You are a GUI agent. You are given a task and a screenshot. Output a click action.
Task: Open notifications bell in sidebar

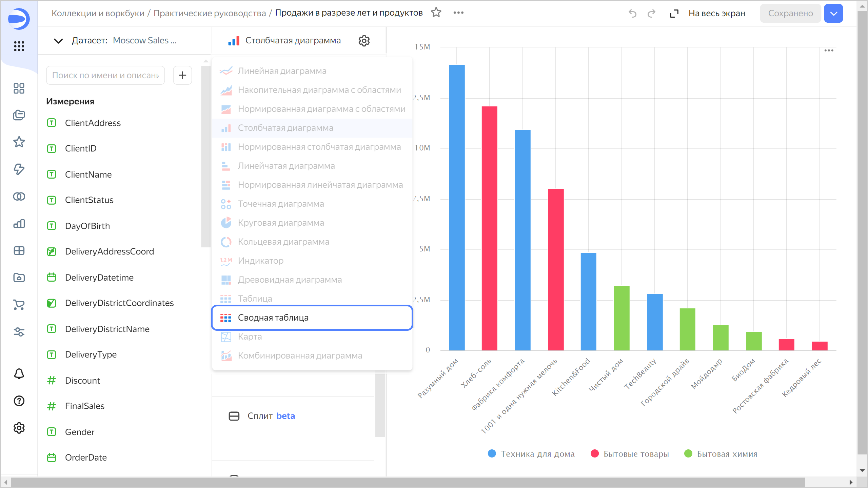point(19,374)
